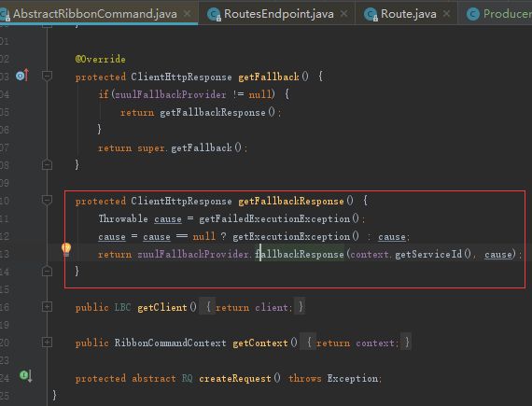Click the LBC generic type
This screenshot has width=532, height=406.
coord(122,308)
